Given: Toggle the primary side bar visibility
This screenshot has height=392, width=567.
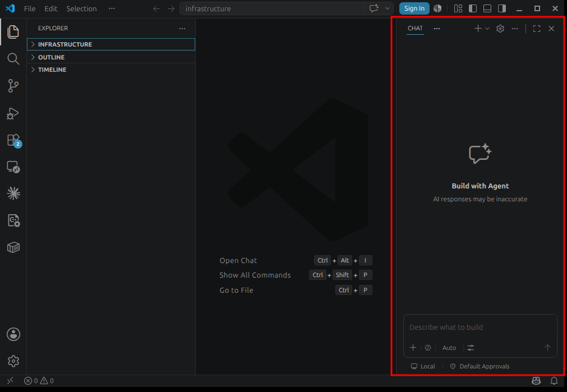Looking at the screenshot, I should coord(473,8).
